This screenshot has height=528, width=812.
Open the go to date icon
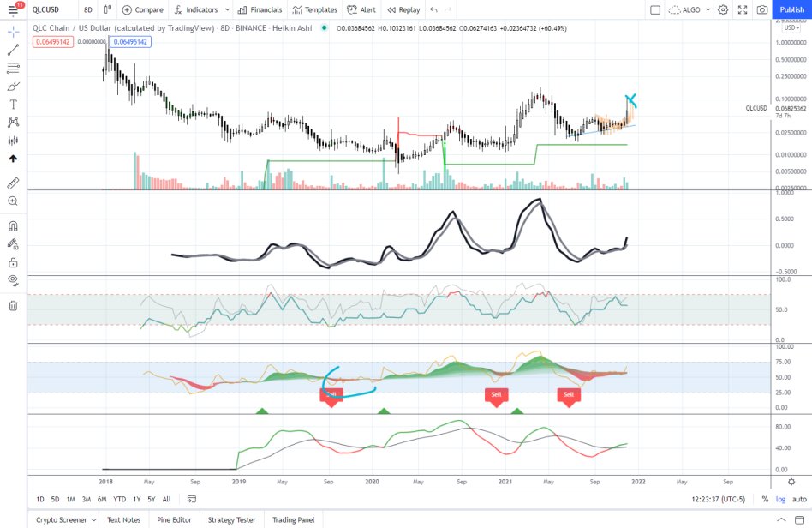192,499
